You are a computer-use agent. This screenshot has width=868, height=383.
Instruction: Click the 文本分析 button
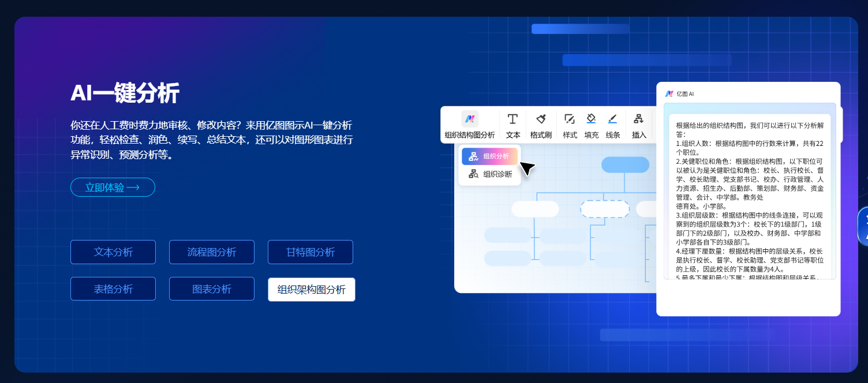pyautogui.click(x=113, y=252)
